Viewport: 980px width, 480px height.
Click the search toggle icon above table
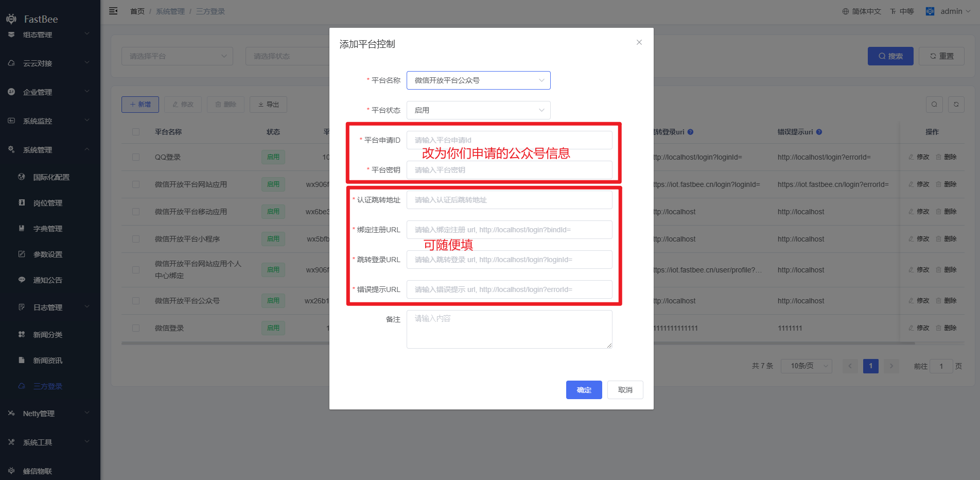coord(934,105)
